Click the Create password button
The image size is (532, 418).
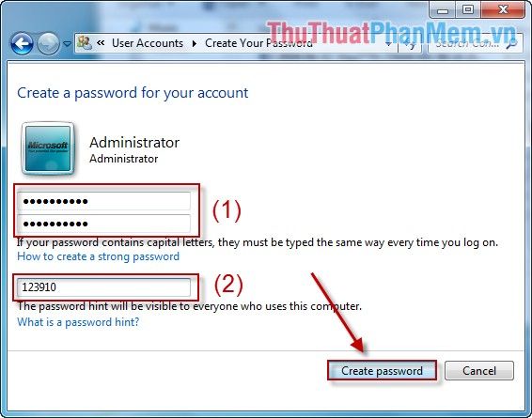tap(382, 370)
